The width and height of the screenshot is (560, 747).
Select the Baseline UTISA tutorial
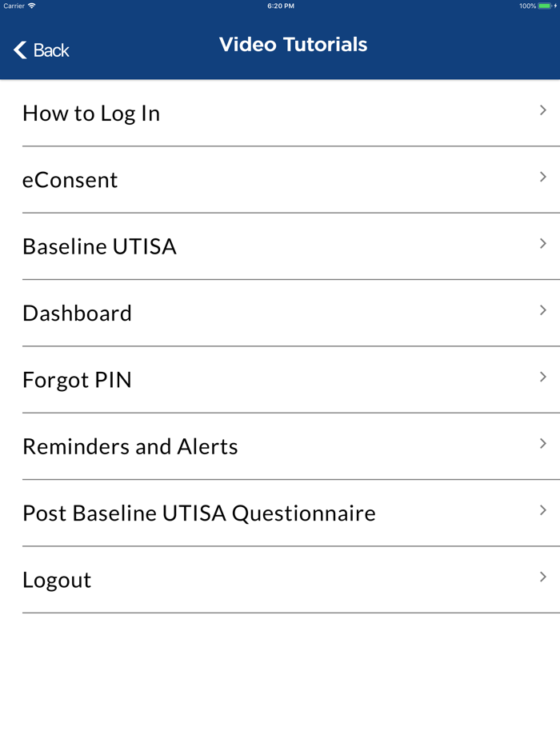point(99,246)
